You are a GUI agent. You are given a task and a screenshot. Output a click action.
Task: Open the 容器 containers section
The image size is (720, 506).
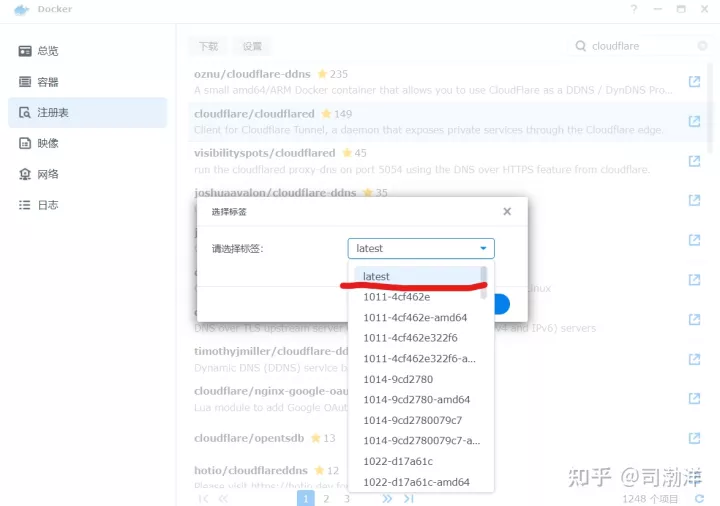tap(87, 82)
